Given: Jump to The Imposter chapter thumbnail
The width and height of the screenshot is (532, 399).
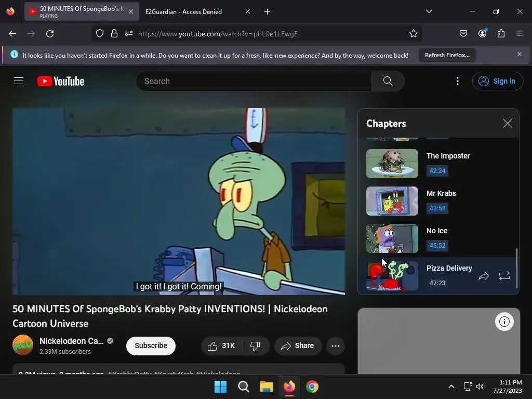Looking at the screenshot, I should [392, 164].
